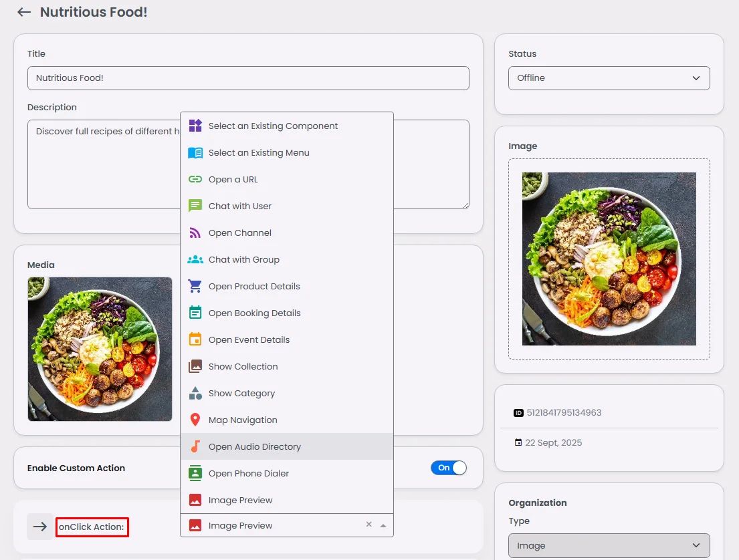Click the Open Phone Dialer contact icon
Screen dimensions: 739x560
[x=195, y=473]
